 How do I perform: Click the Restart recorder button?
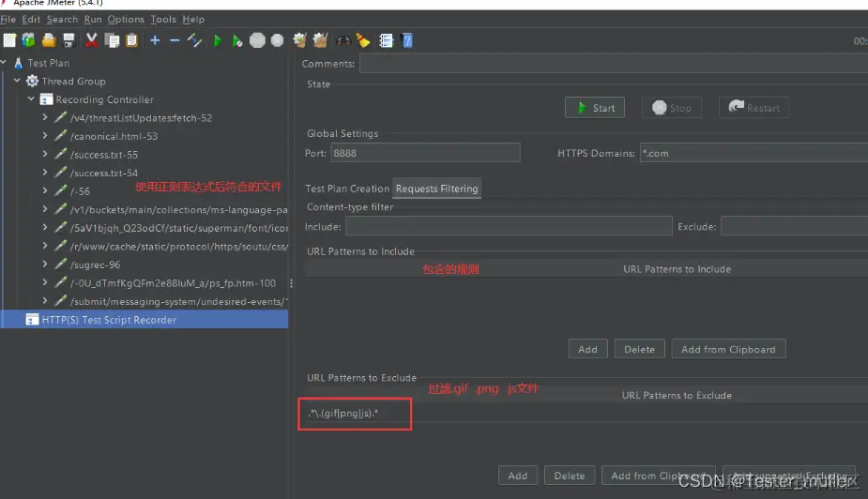[754, 108]
